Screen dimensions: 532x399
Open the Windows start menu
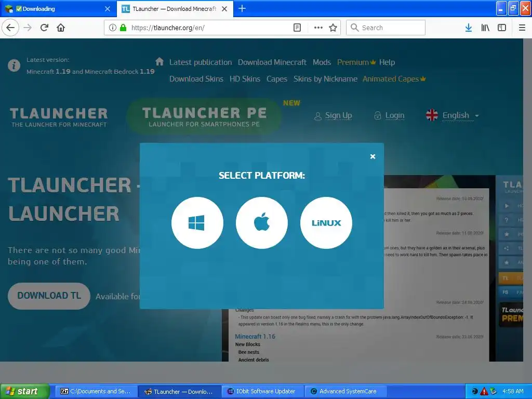25,391
